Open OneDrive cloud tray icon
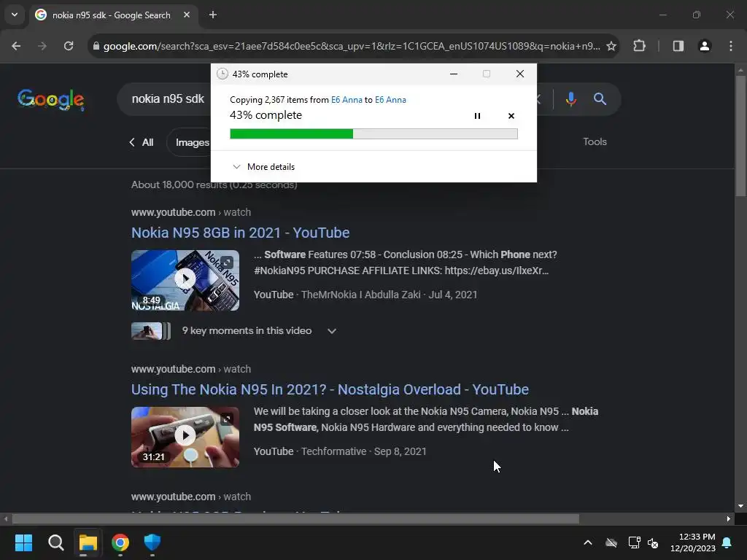The width and height of the screenshot is (747, 560). tap(611, 542)
